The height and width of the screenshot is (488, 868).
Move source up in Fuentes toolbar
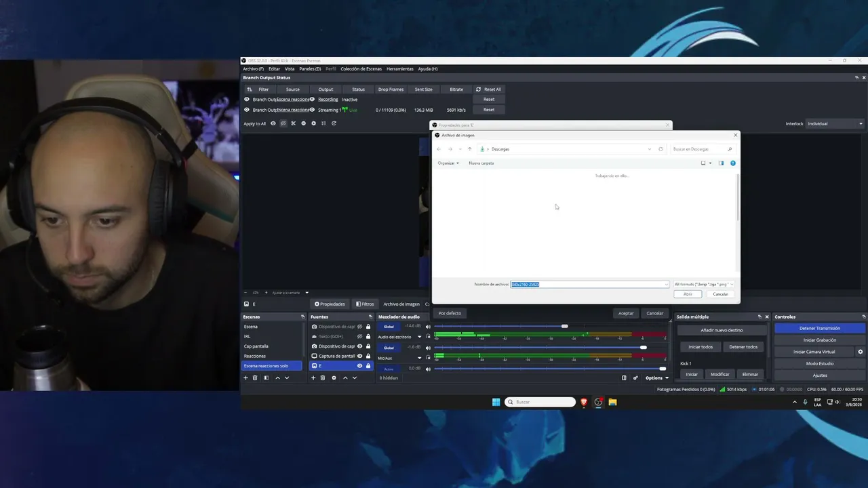[345, 378]
